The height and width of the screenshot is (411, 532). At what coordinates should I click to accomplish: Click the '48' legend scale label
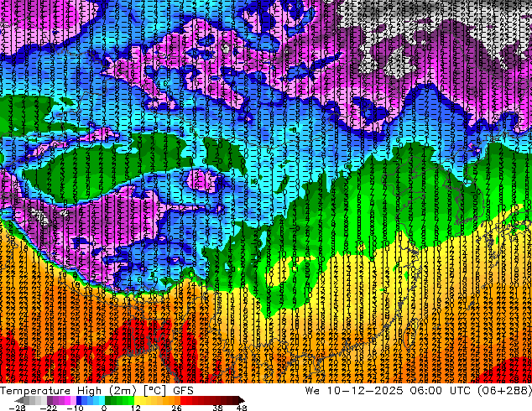(242, 408)
